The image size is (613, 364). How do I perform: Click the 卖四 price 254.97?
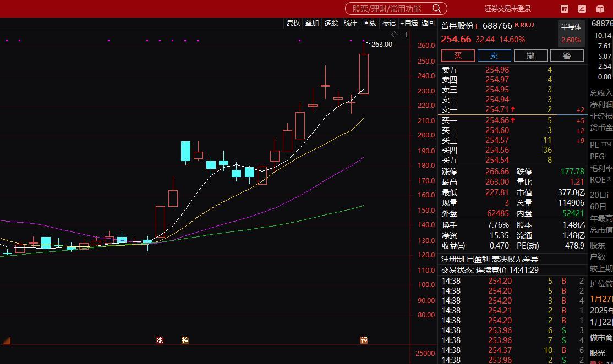click(x=497, y=80)
